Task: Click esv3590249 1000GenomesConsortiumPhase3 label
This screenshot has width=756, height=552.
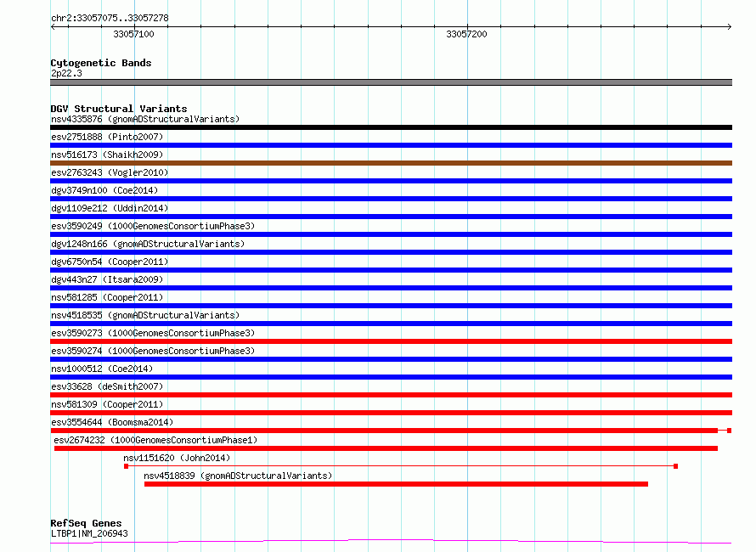Action: coord(153,226)
